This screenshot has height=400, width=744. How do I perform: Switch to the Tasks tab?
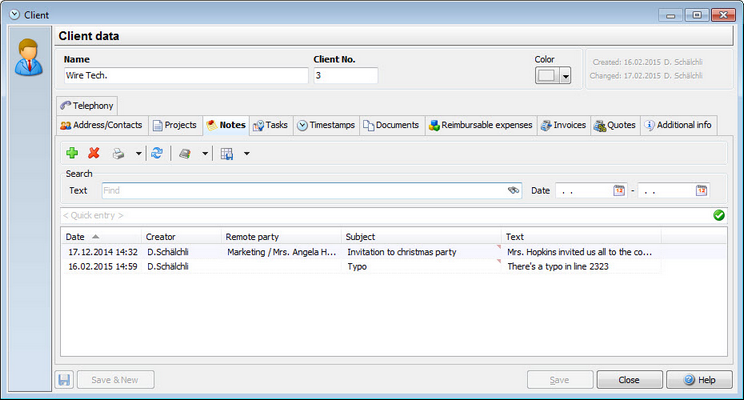270,125
